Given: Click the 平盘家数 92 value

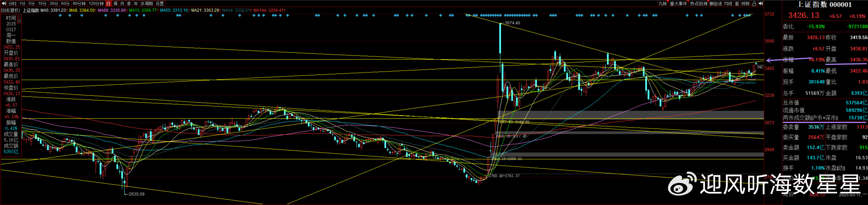Looking at the screenshot, I should [x=865, y=137].
